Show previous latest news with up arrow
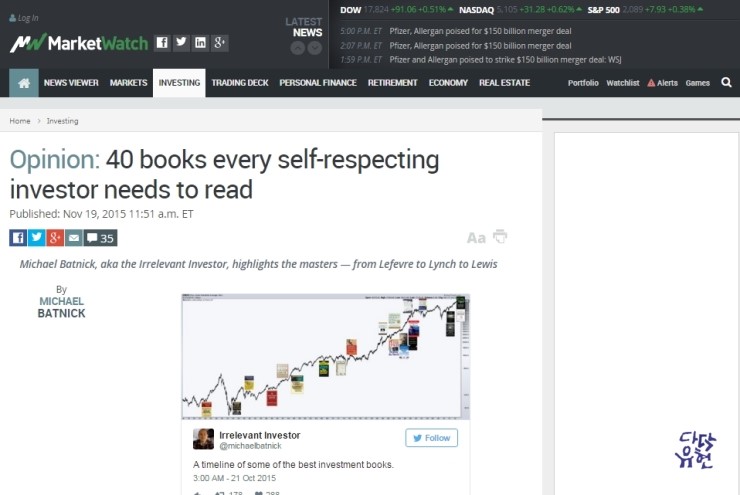 [x=297, y=48]
